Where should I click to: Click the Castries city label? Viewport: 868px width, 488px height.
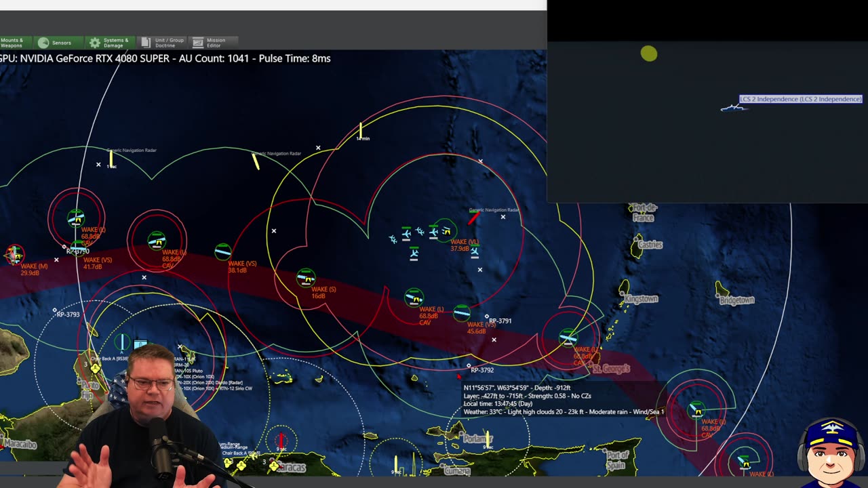[649, 245]
